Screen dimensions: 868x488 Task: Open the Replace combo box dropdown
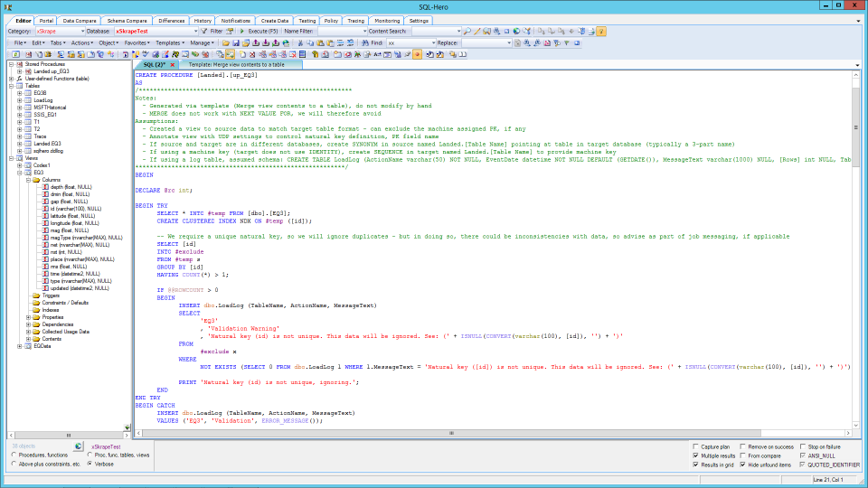tap(509, 42)
